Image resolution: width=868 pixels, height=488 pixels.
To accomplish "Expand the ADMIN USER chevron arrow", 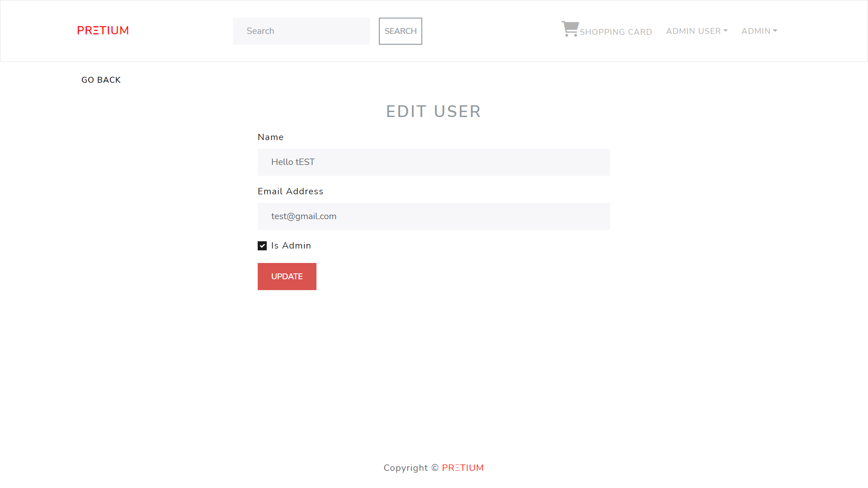I will [726, 31].
